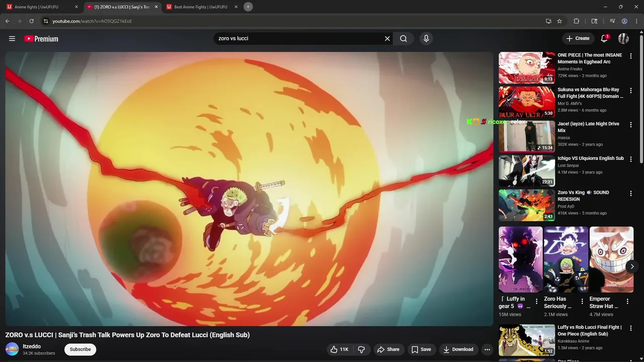The height and width of the screenshot is (362, 644).
Task: Play ONE PIECE INSANE Moments thumbnail
Action: 527,67
